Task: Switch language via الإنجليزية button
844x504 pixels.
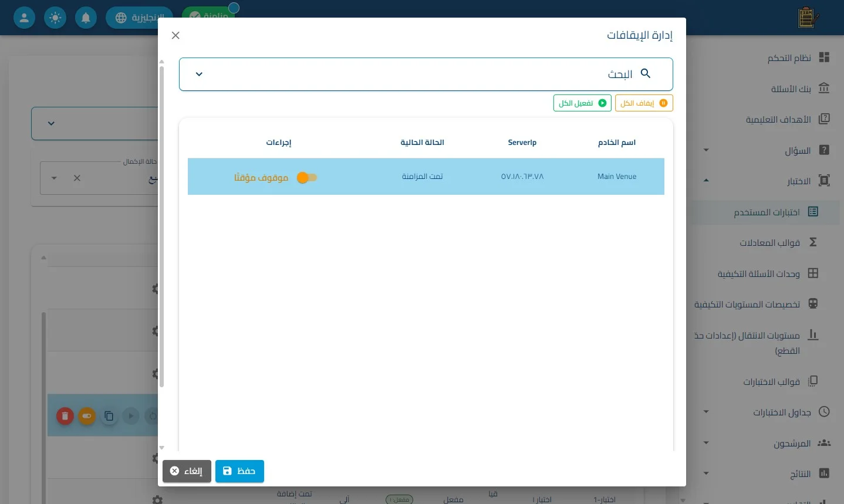Action: [x=139, y=18]
